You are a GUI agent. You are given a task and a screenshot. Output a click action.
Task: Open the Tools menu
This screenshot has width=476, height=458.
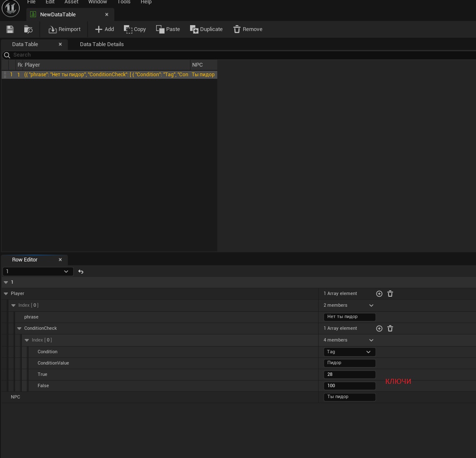tap(124, 2)
